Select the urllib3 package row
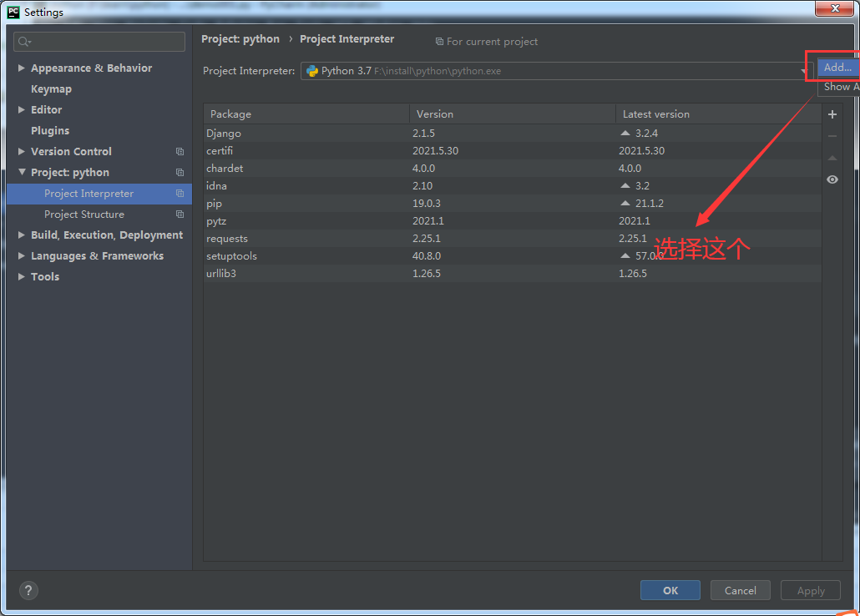Viewport: 860px width, 616px height. click(513, 274)
